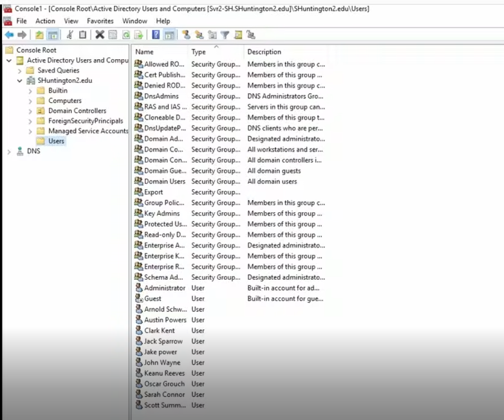
Task: Select the Key Admins group icon
Action: pyautogui.click(x=138, y=213)
